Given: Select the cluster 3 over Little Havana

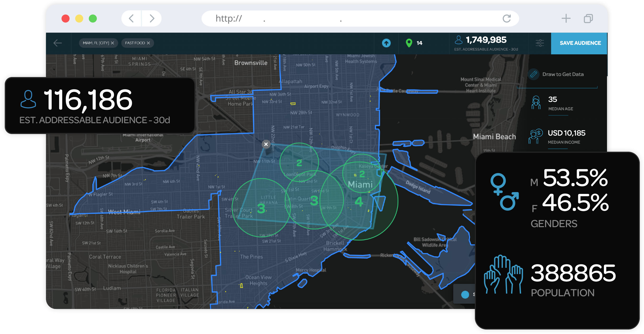Looking at the screenshot, I should [x=261, y=208].
